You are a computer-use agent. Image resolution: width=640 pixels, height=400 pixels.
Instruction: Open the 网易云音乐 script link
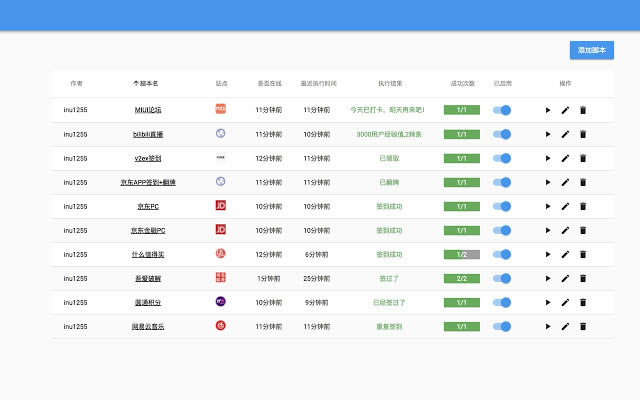tap(148, 327)
